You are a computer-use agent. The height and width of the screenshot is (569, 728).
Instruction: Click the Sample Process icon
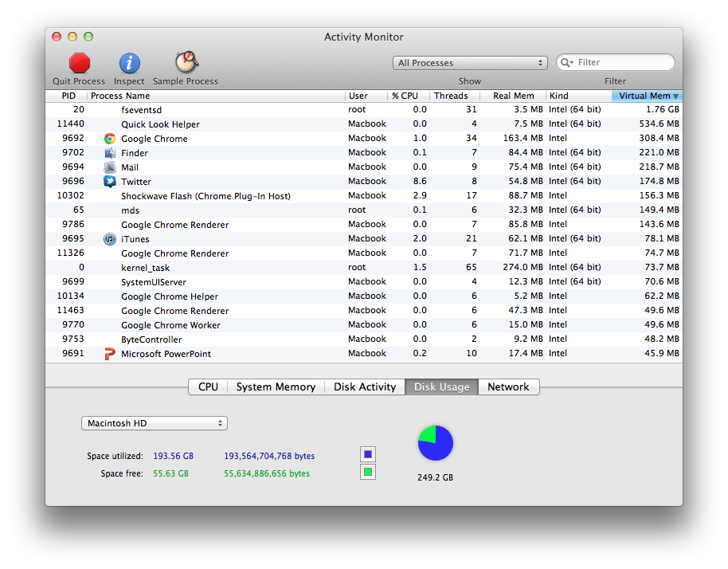click(186, 62)
